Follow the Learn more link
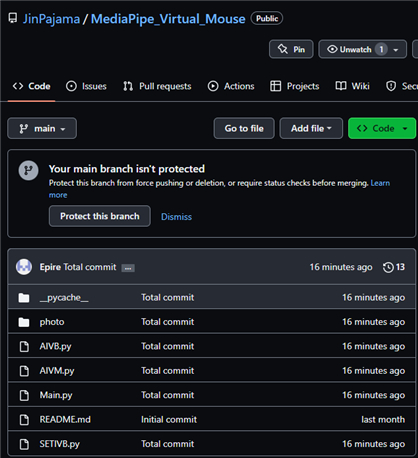Screen dimensions: 418x458 tap(380, 183)
